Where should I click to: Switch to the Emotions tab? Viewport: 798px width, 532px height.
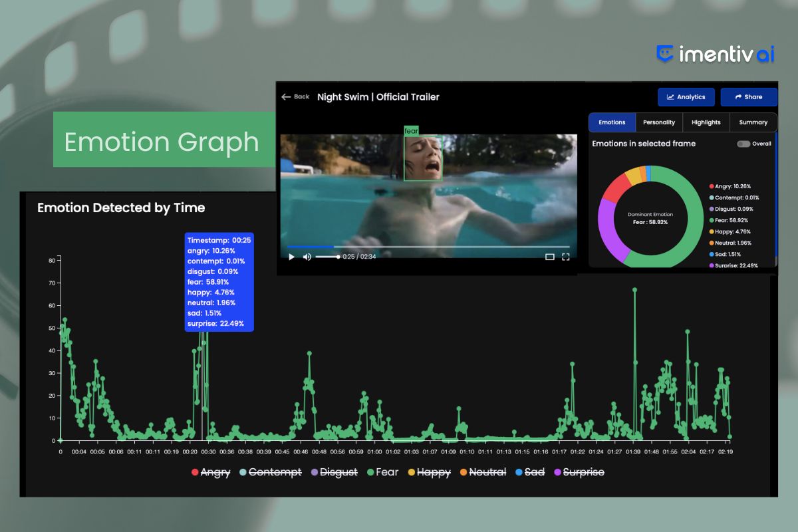612,122
